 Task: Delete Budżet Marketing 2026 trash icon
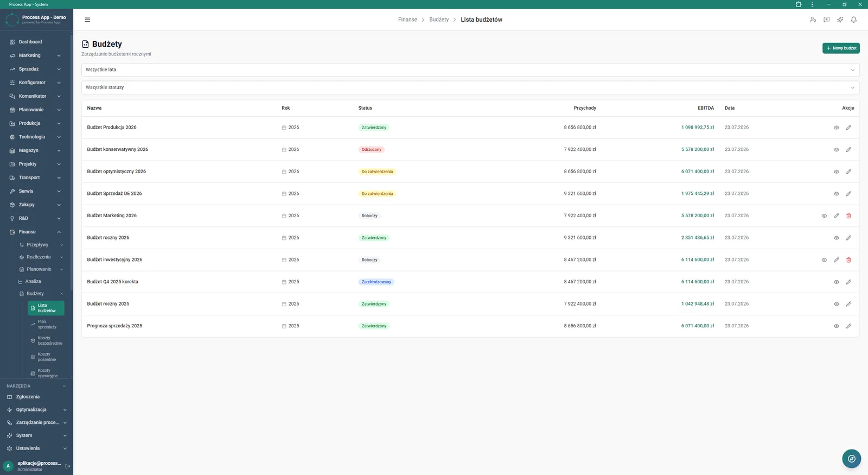tap(848, 216)
